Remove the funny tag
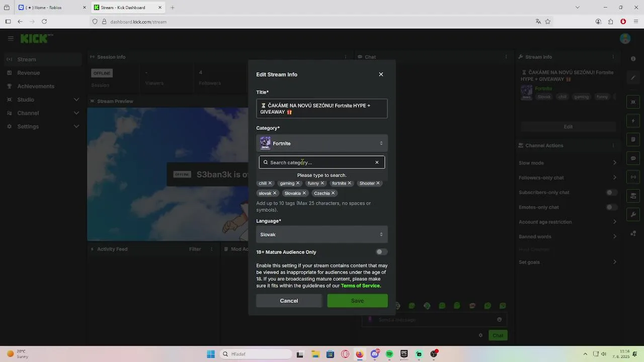The image size is (644, 362). coord(323,183)
